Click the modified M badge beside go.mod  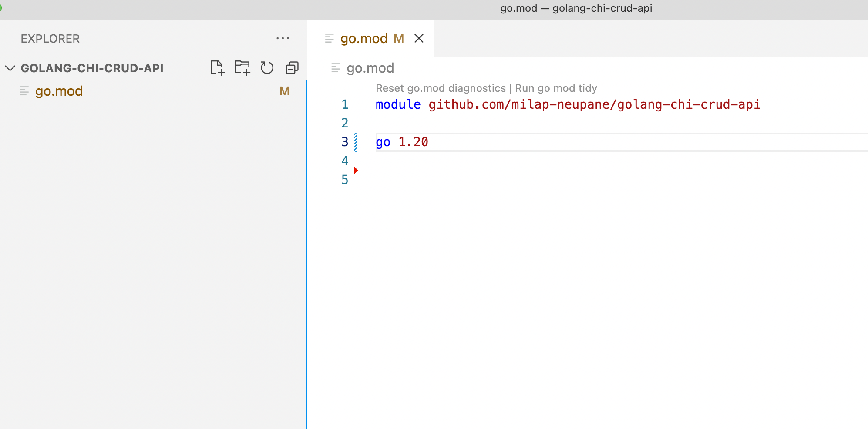[x=284, y=91]
